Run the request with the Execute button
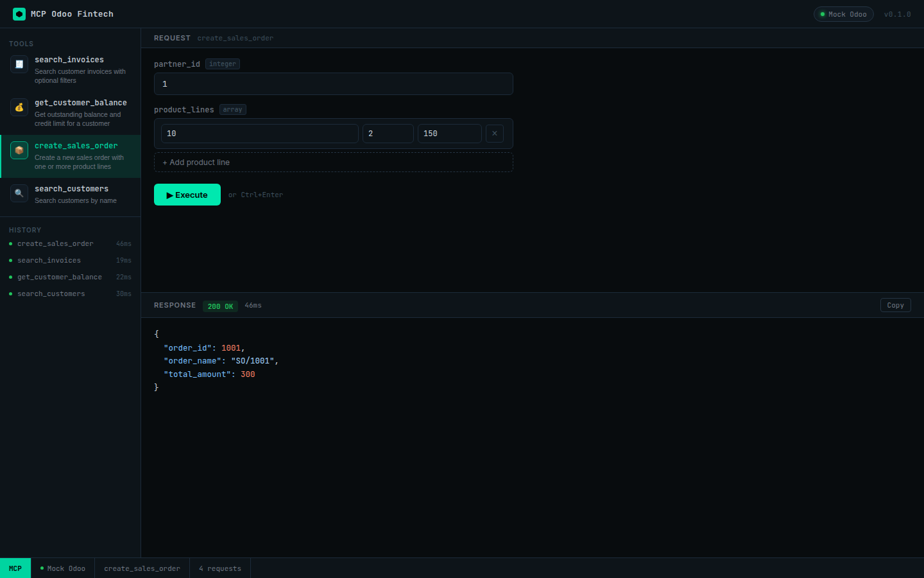Viewport: 924px width, 578px height. [187, 195]
